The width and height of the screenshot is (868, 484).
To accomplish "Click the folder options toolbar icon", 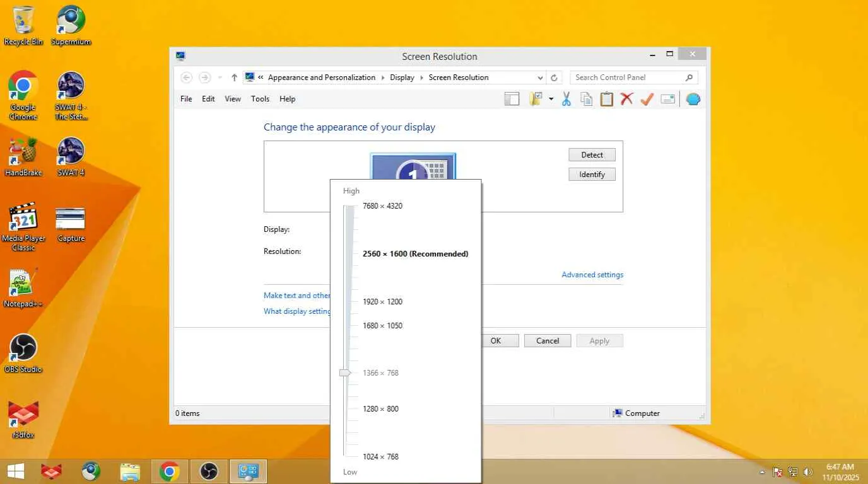I will tap(536, 99).
